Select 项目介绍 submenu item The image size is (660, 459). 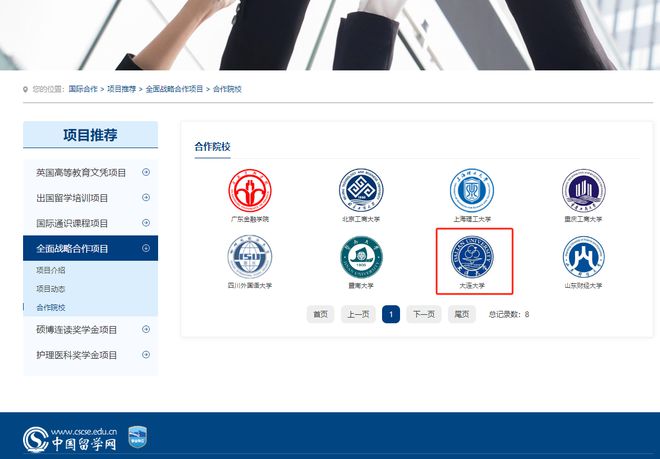(51, 270)
